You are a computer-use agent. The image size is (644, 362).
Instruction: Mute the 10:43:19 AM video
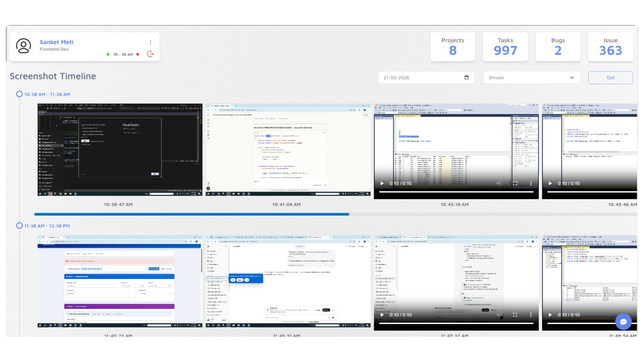[499, 183]
